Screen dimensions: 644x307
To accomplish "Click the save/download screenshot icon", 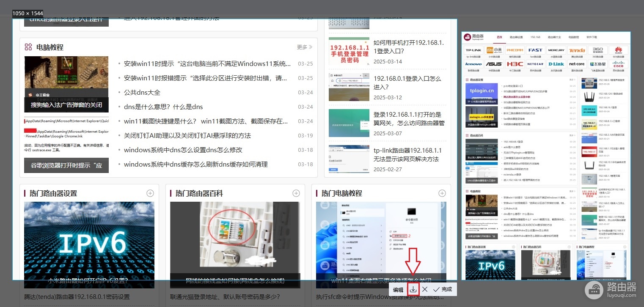I will tap(413, 289).
